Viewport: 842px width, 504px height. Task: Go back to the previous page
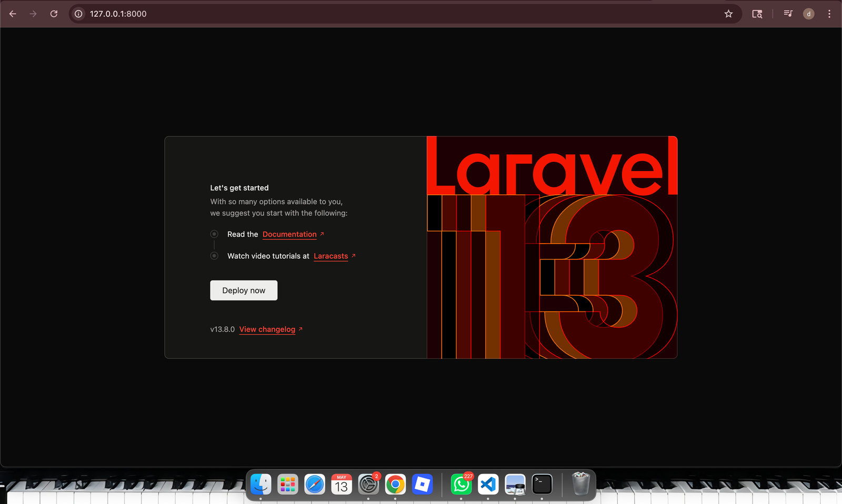pyautogui.click(x=13, y=14)
